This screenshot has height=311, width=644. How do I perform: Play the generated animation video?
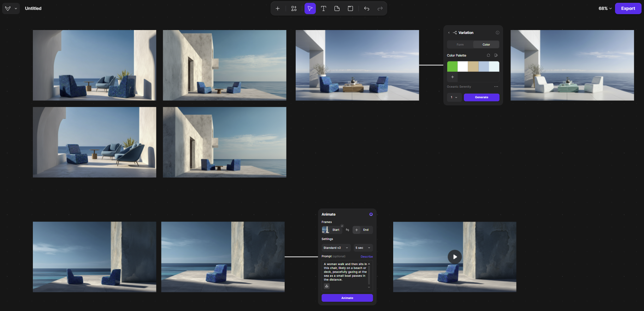click(455, 257)
